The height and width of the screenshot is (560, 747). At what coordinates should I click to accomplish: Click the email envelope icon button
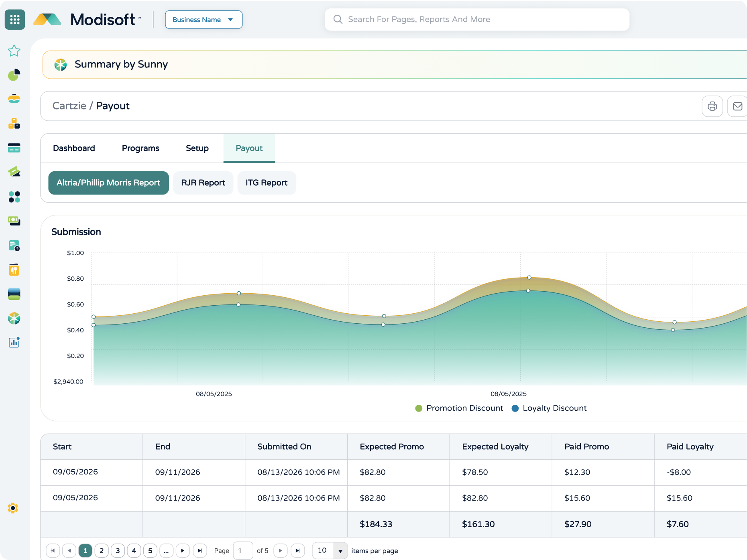click(737, 106)
